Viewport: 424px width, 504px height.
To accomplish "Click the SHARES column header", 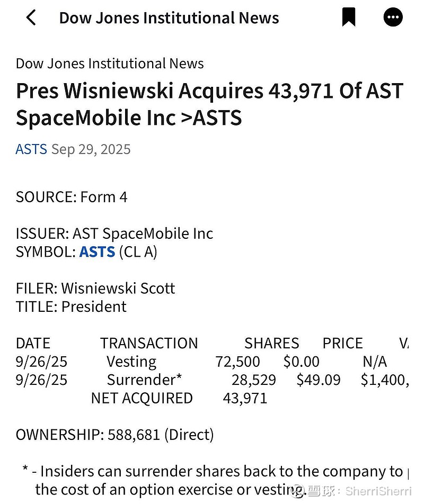I will click(271, 343).
